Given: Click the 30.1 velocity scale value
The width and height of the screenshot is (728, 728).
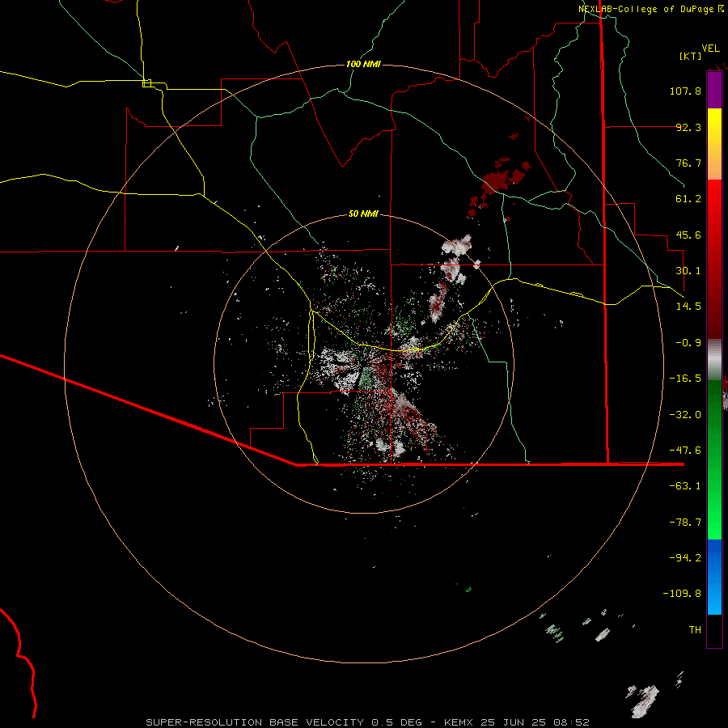Looking at the screenshot, I should [688, 271].
